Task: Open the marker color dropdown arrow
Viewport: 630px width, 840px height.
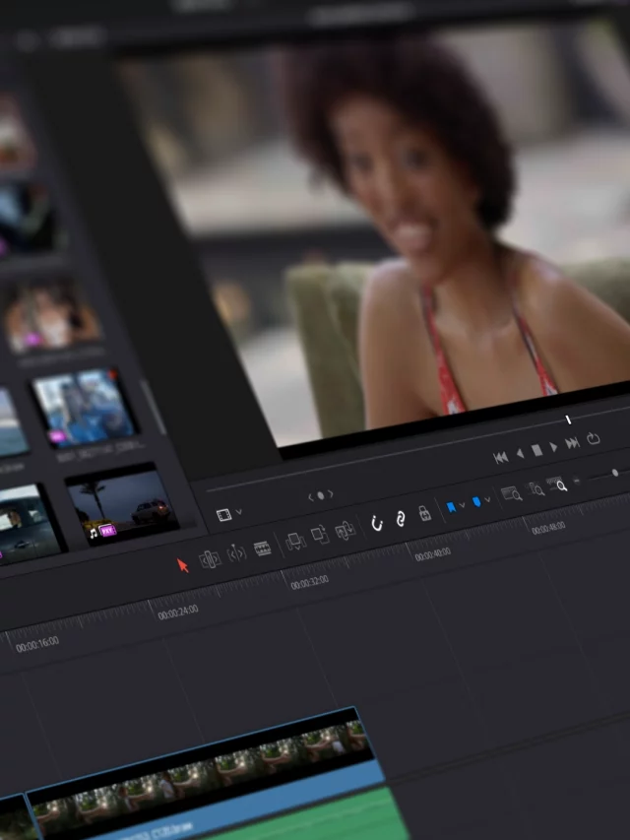Action: (x=487, y=500)
